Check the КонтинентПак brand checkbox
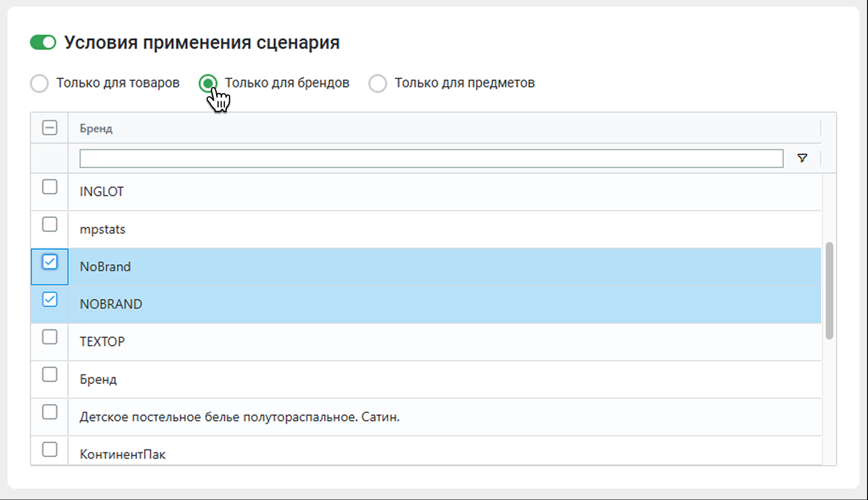Screen dimensions: 868x500 click(50, 449)
